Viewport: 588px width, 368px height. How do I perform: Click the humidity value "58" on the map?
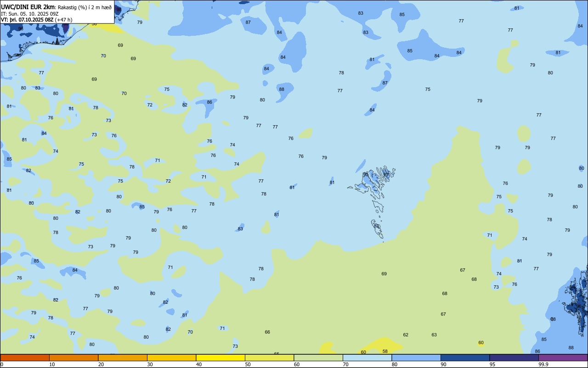(x=385, y=351)
